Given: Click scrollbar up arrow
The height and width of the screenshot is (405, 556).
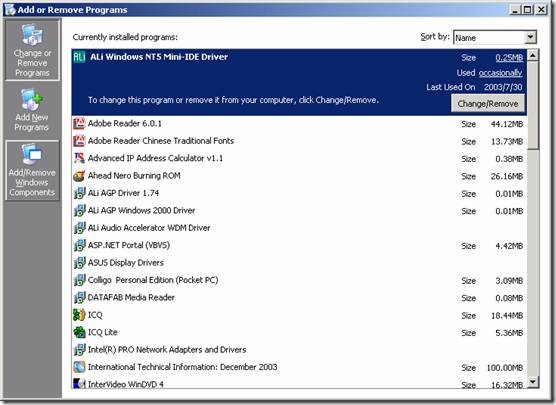Looking at the screenshot, I should pyautogui.click(x=533, y=55).
